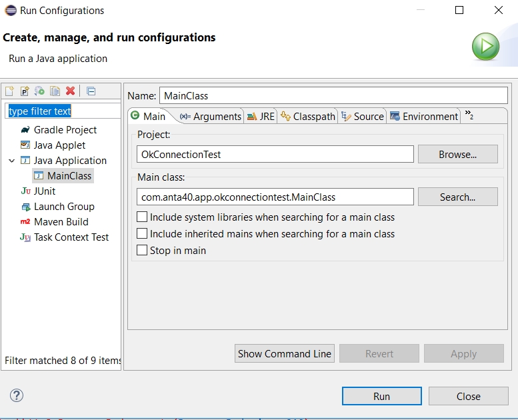Click the Launch Group icon

click(25, 207)
